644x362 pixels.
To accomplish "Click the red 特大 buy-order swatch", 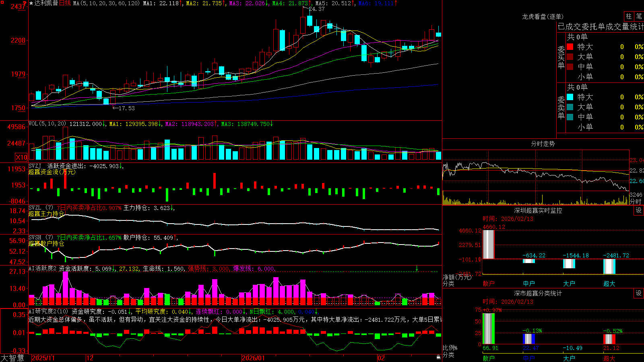I will (x=570, y=47).
